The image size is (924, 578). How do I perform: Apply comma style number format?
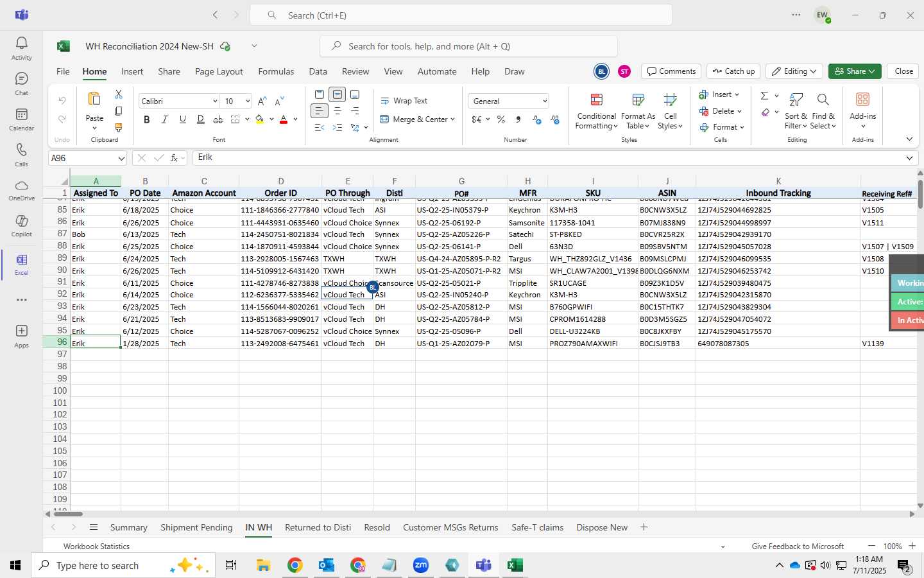[518, 119]
